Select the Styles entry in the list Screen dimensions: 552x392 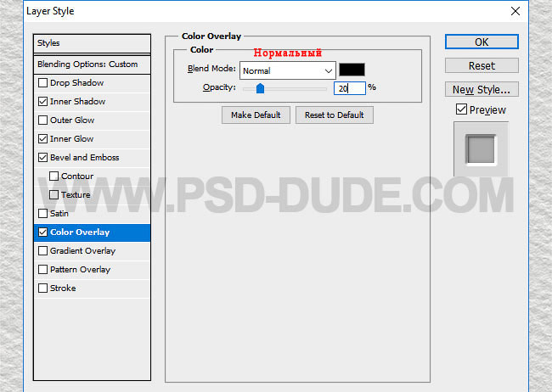(x=92, y=43)
